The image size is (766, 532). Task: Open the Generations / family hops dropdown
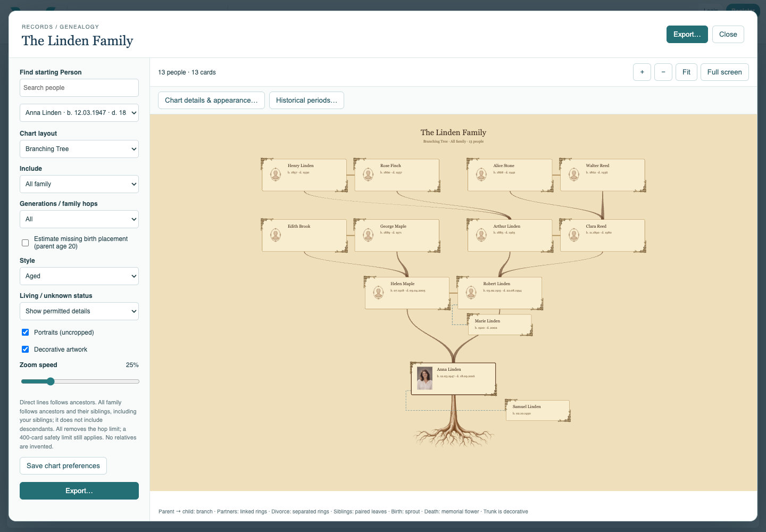click(x=79, y=219)
